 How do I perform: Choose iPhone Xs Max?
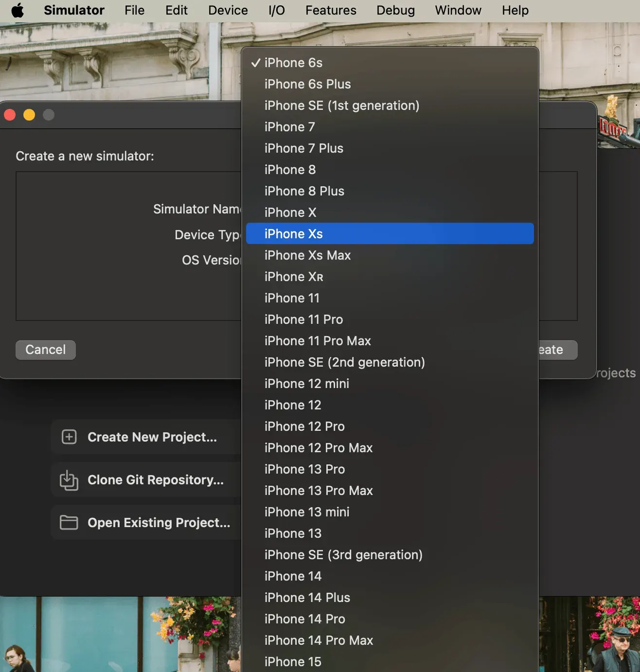click(x=390, y=255)
